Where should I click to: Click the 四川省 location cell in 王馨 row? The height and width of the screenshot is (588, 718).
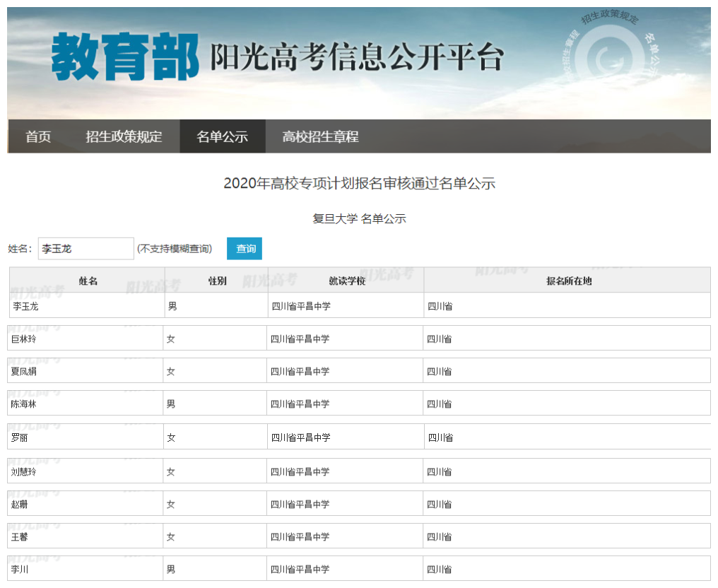click(567, 536)
